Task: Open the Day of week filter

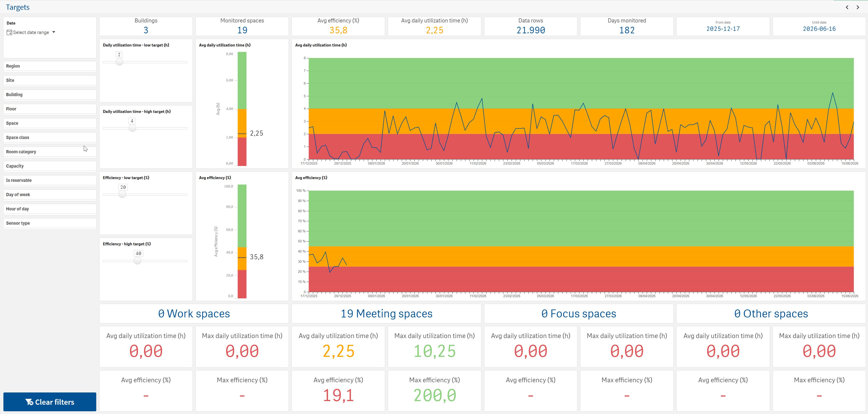Action: coord(49,195)
